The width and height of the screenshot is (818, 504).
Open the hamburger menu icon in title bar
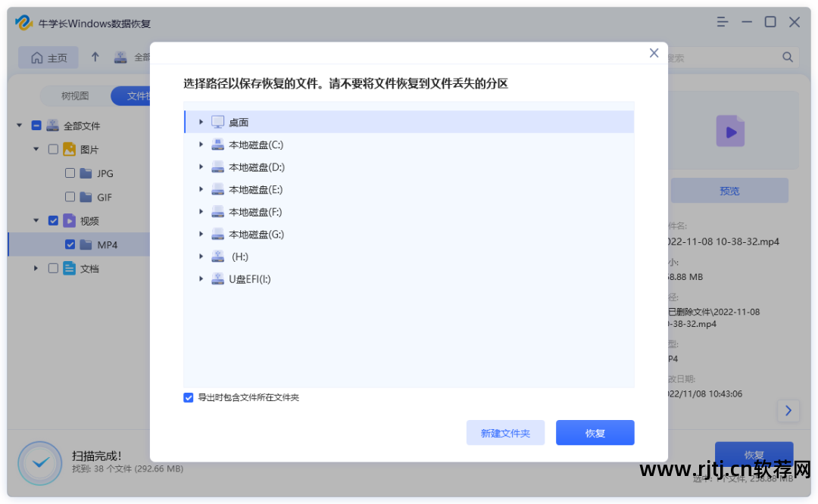tap(722, 22)
